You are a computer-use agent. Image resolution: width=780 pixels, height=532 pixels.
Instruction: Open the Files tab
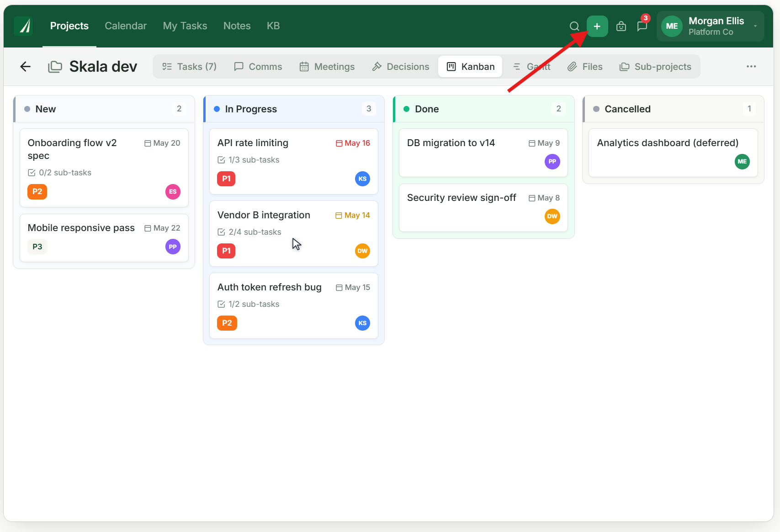585,67
